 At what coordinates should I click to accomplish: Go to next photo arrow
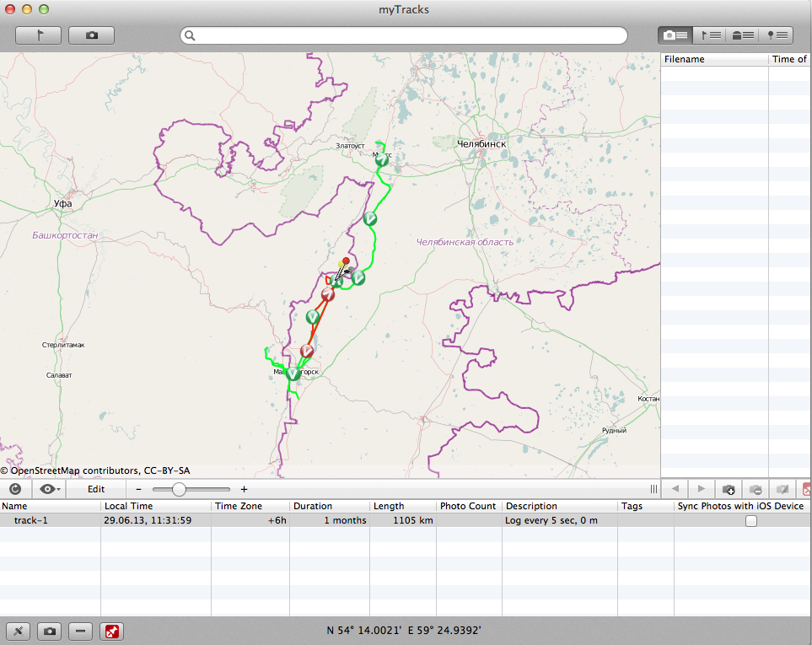click(x=702, y=489)
